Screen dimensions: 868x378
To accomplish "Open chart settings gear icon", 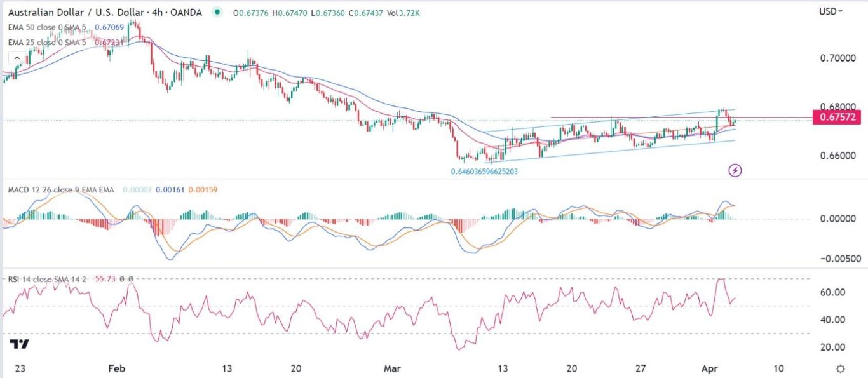I will click(841, 369).
